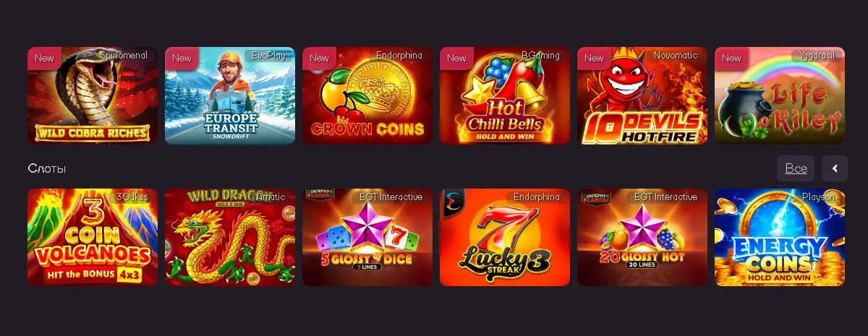868x336 pixels.
Task: Select the 5 Glossy Dice game
Action: point(367,238)
